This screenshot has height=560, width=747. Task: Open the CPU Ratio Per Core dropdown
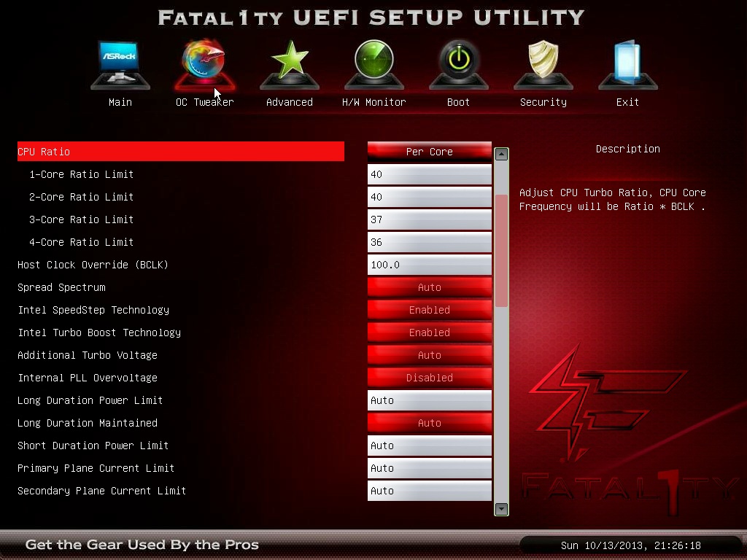(x=429, y=152)
